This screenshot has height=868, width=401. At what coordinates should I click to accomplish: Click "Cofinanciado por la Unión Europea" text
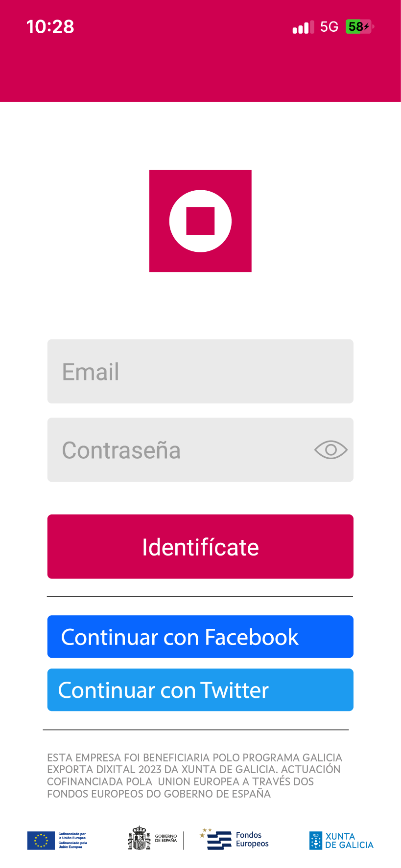click(72, 840)
